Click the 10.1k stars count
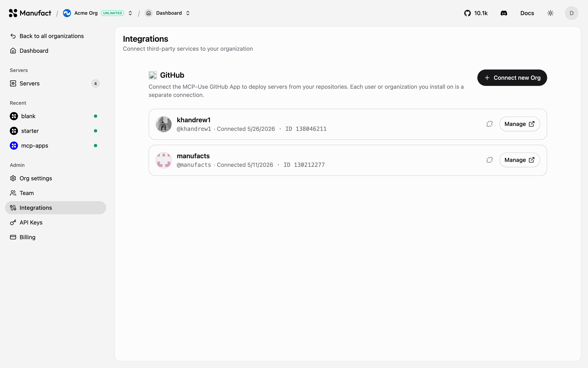This screenshot has width=588, height=368. (x=481, y=13)
